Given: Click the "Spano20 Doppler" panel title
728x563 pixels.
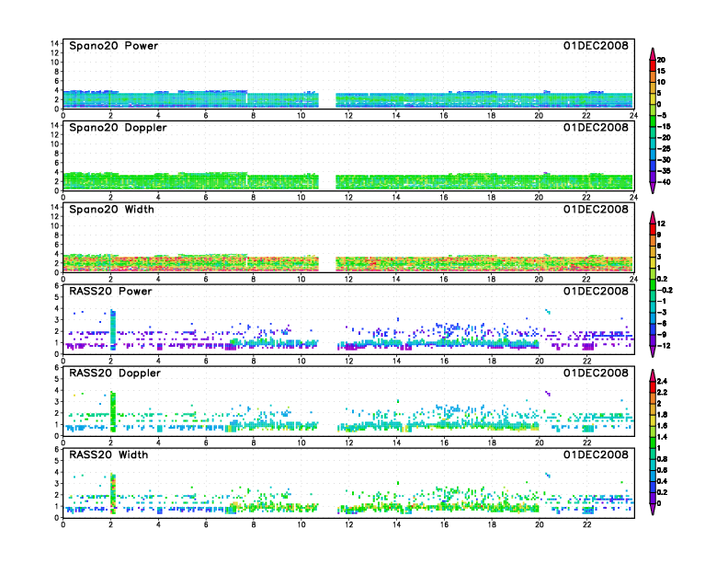Looking at the screenshot, I should click(118, 128).
